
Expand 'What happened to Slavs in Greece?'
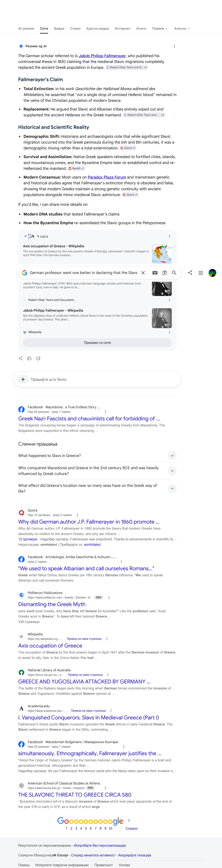[x=172, y=456]
